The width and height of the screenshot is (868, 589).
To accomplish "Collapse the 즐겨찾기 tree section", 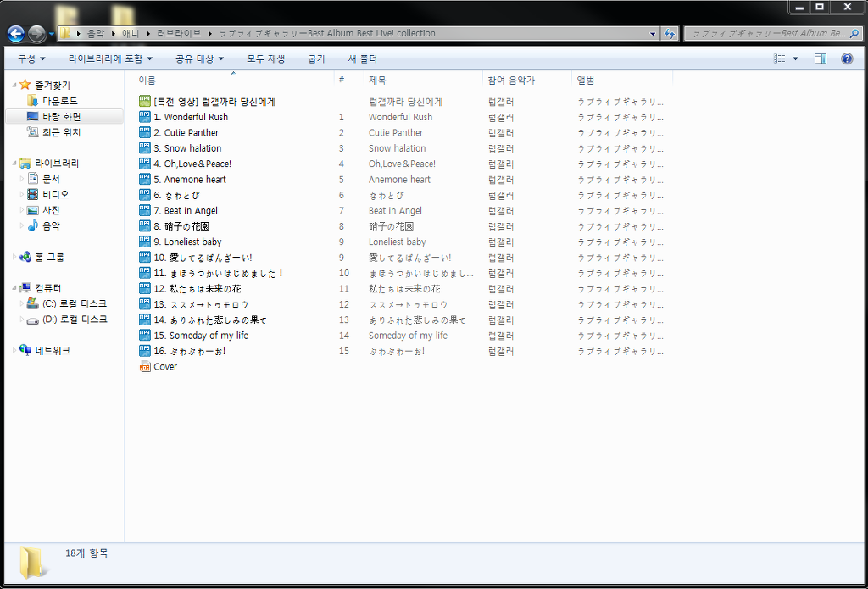I will point(14,86).
